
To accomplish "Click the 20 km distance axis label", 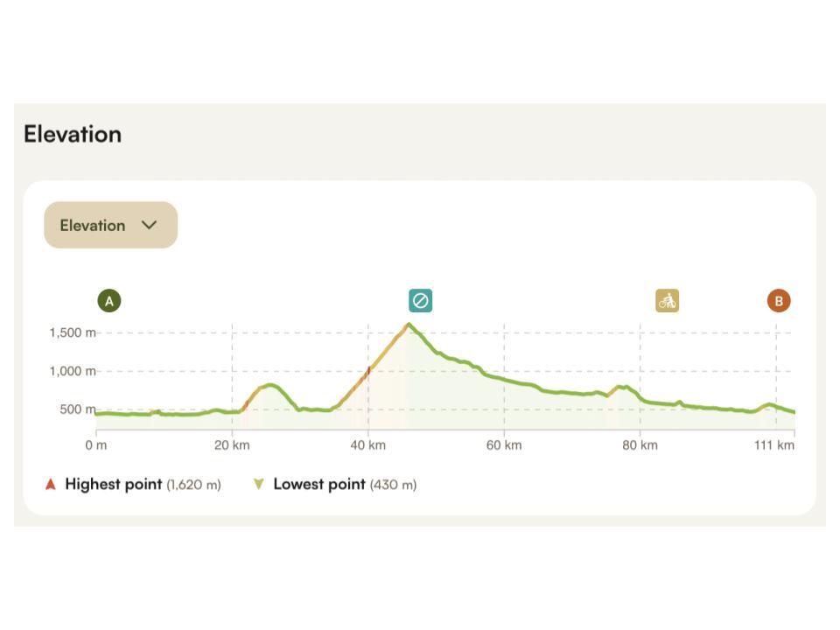I will (232, 445).
